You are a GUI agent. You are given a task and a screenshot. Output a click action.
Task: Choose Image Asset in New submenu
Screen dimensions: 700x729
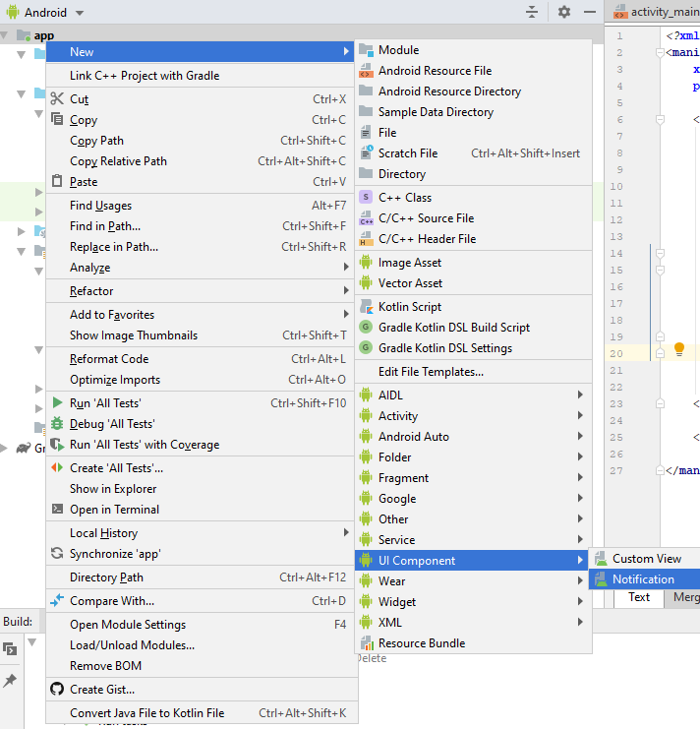(410, 263)
